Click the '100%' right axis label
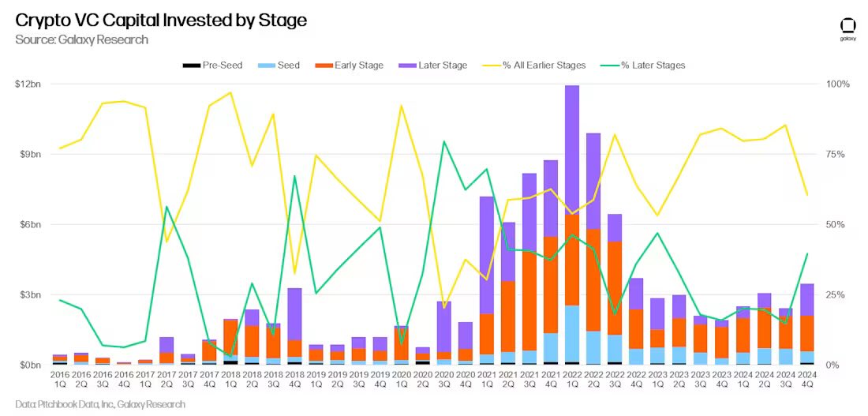 (x=837, y=84)
